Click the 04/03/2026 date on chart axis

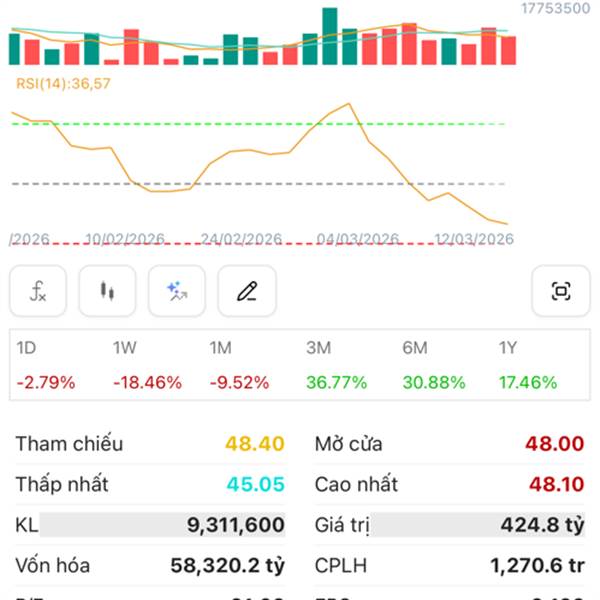pyautogui.click(x=358, y=239)
